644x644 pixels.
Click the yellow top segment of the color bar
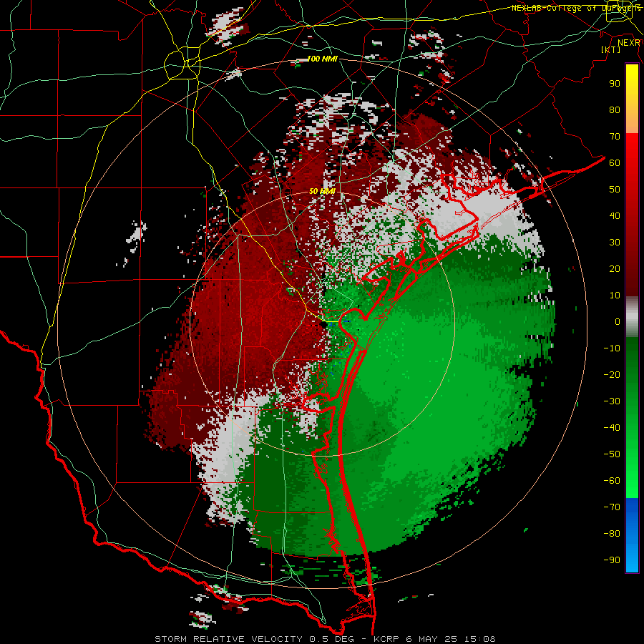[632, 99]
